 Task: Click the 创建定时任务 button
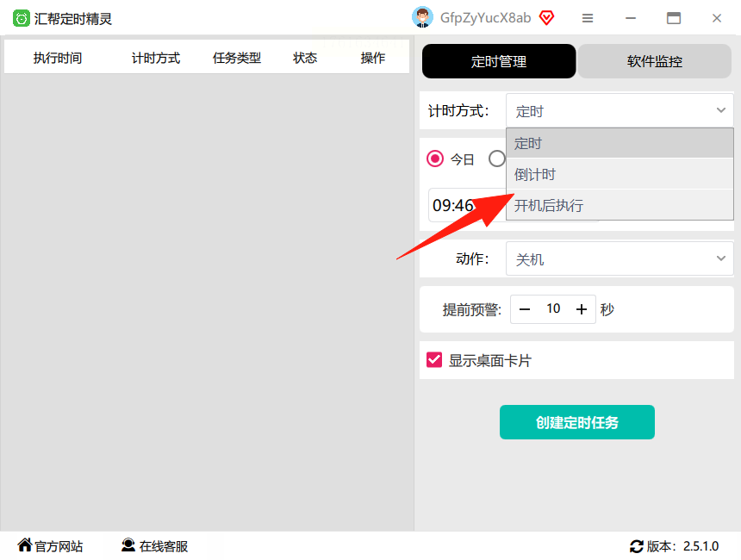(576, 422)
